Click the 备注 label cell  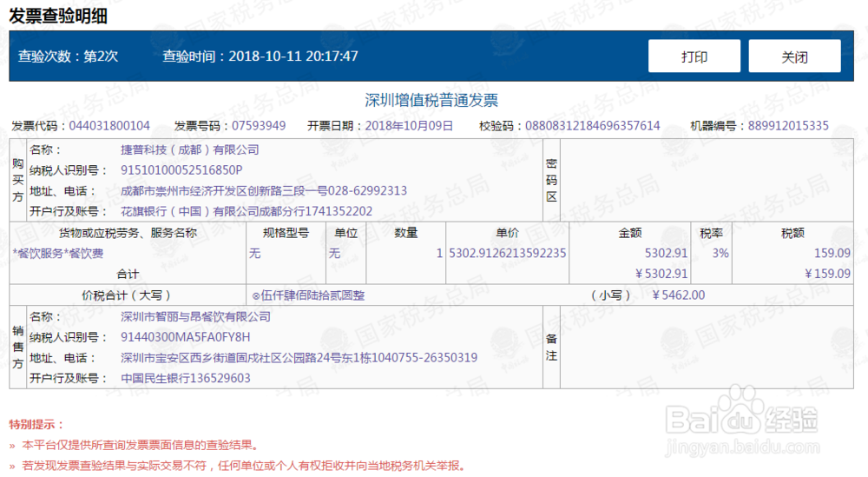point(551,347)
